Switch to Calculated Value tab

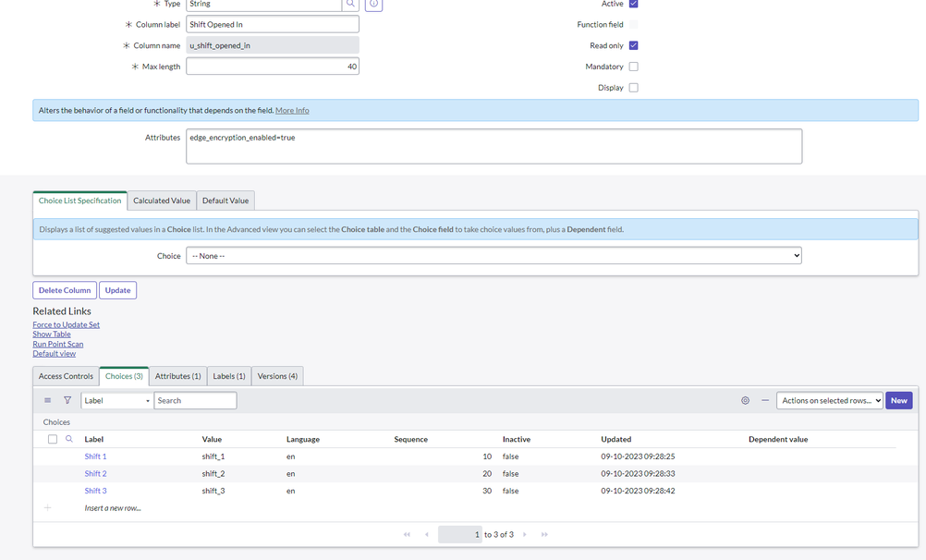click(x=162, y=201)
